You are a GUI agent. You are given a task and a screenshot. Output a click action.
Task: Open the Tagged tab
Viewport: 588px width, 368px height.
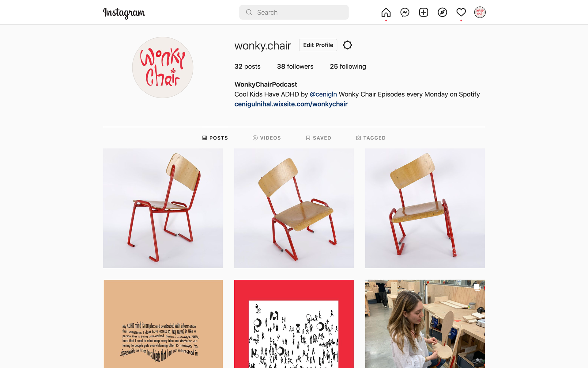(x=371, y=138)
